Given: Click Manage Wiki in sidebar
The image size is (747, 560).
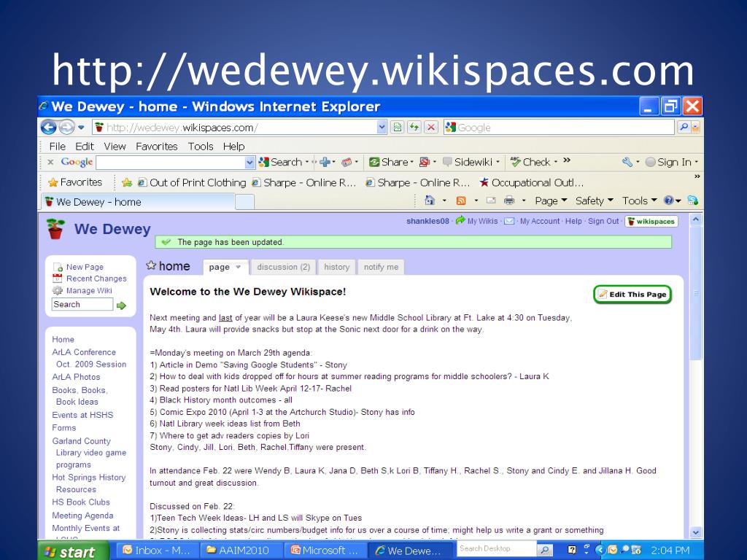Looking at the screenshot, I should coord(89,290).
